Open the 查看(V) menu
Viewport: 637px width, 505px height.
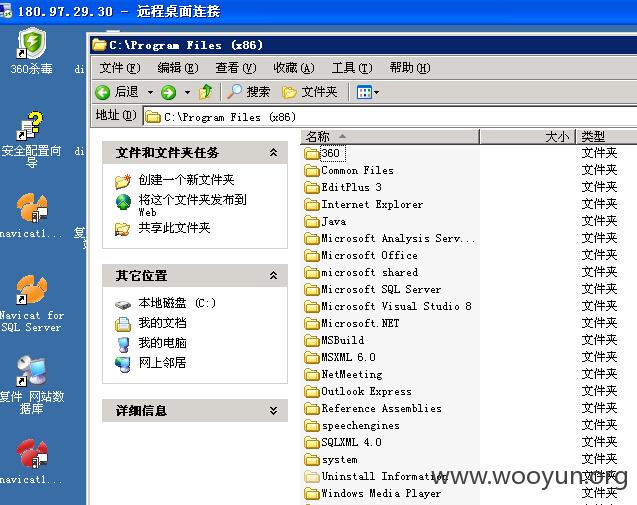click(236, 68)
